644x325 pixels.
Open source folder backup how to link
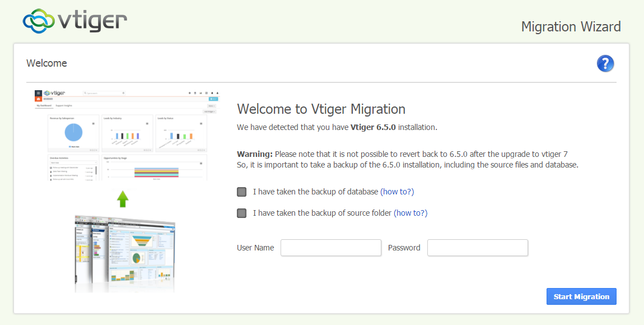410,213
